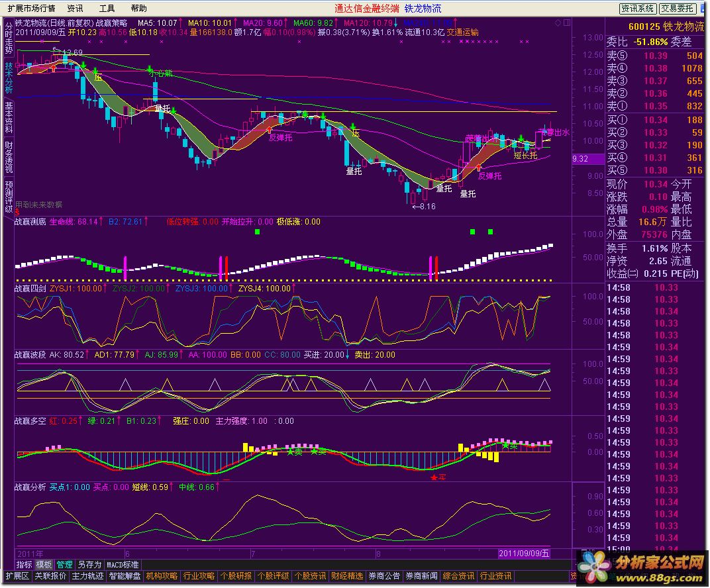Open the 扩展市场行情 menu

click(31, 9)
